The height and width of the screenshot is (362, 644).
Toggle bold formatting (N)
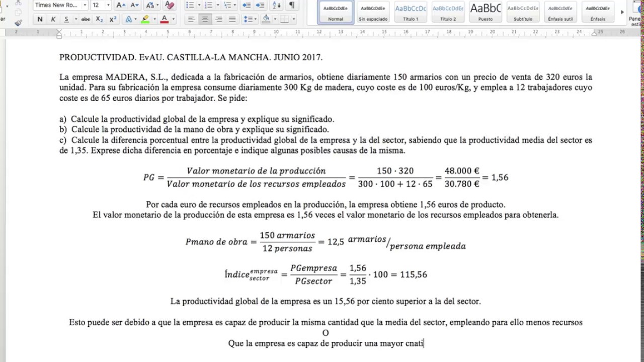click(x=40, y=19)
